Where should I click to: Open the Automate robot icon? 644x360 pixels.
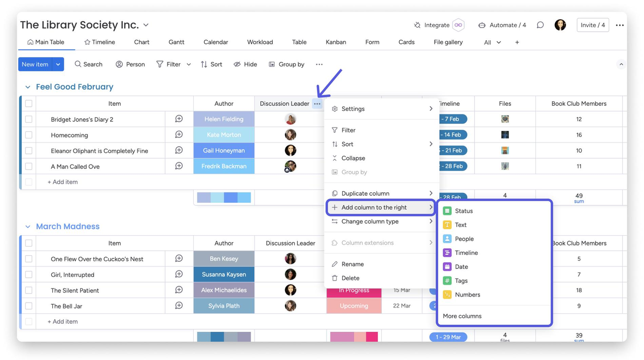[x=482, y=25]
